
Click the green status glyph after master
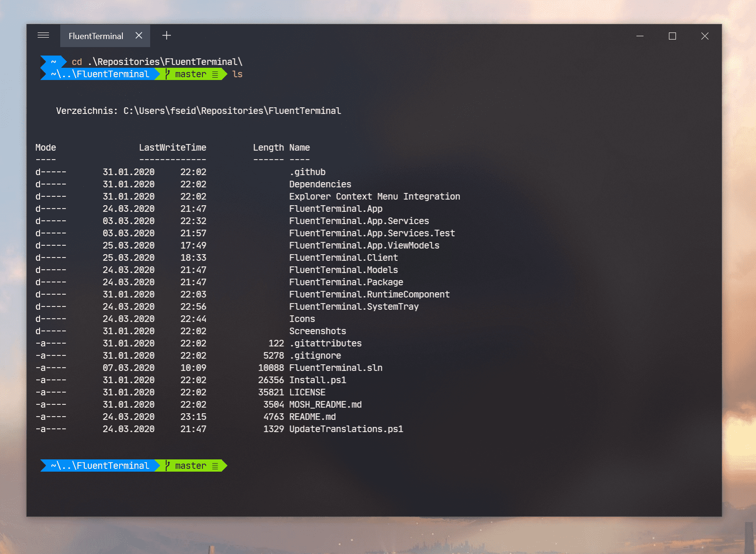215,74
